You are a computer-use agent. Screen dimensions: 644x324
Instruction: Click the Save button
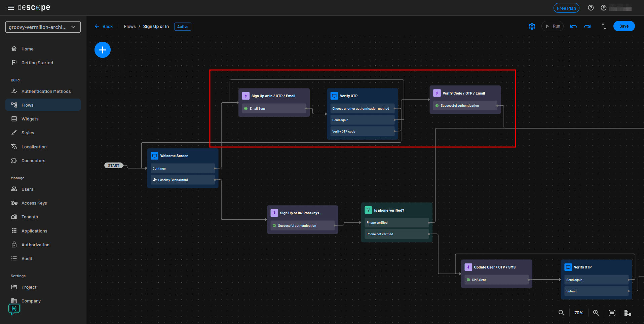point(624,26)
